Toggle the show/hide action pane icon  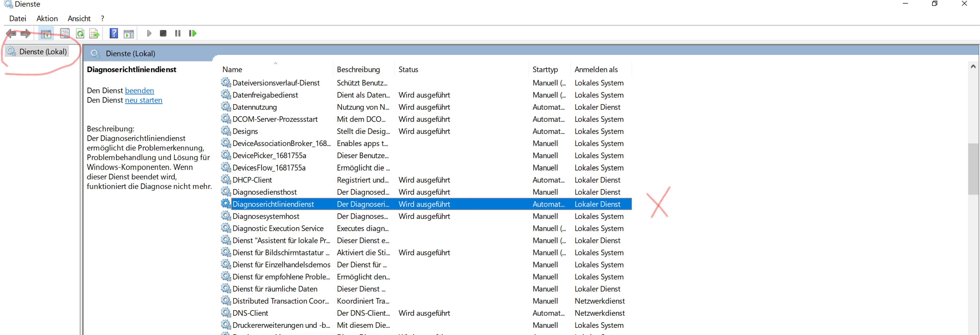point(129,34)
